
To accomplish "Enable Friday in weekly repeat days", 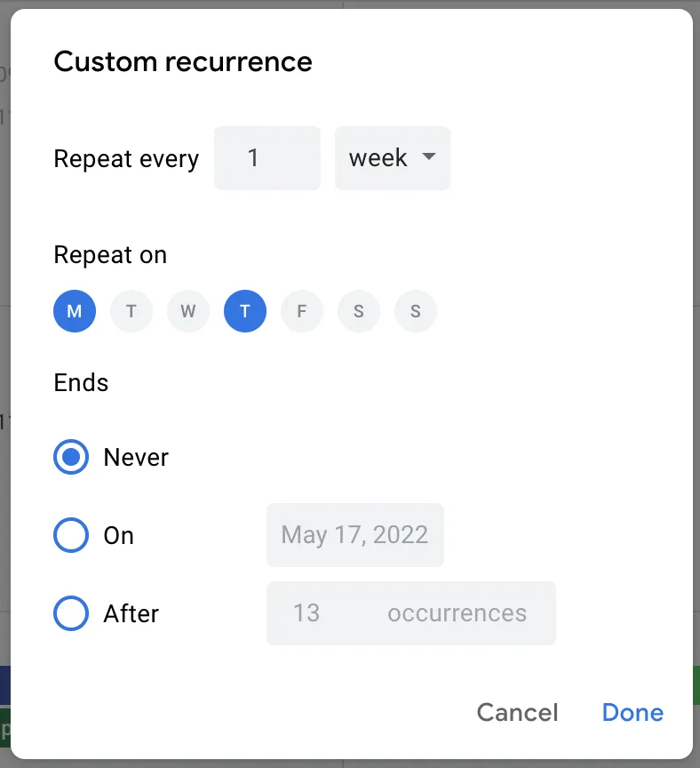I will coord(302,311).
